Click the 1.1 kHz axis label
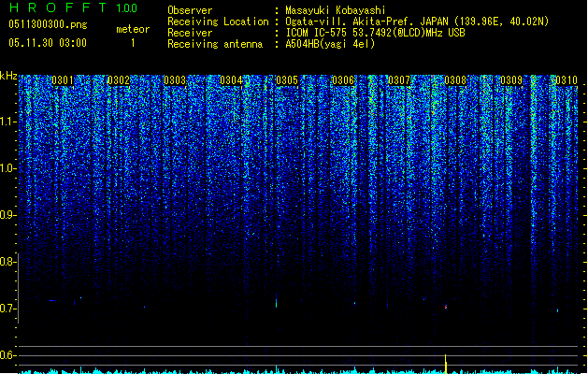 (x=8, y=122)
